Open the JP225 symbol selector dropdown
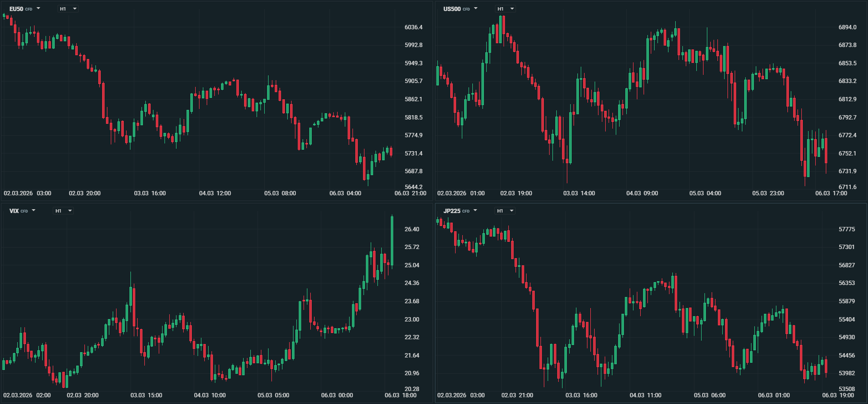Viewport: 868px width, 404px height. point(460,211)
